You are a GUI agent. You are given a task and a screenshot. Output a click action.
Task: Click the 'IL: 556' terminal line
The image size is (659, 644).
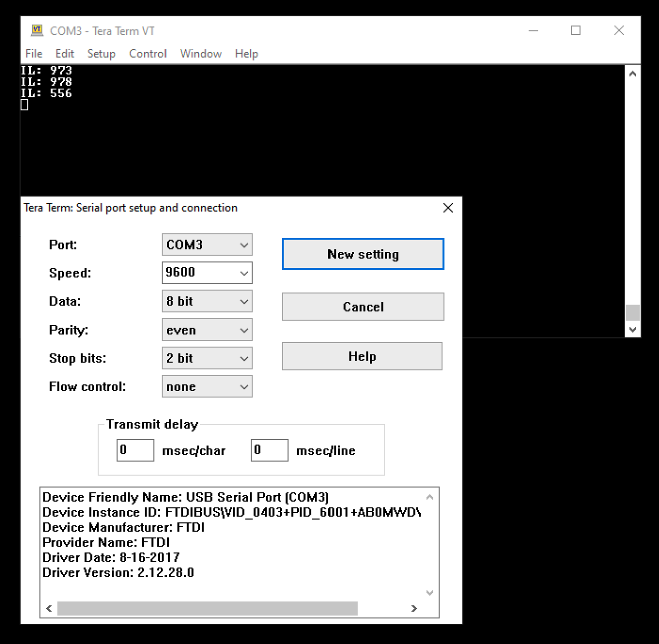coord(46,93)
